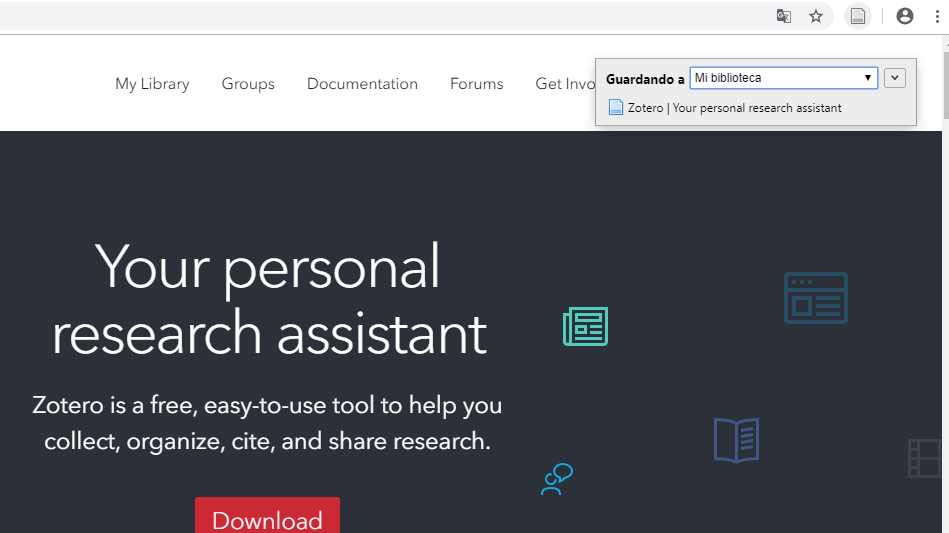
Task: Click 'Your personal research assistant' headline
Action: coord(269,299)
